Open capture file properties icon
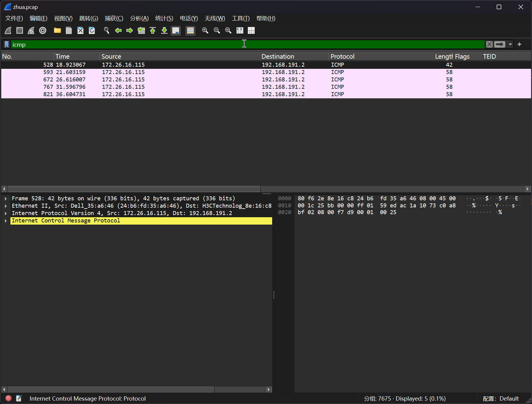 [x=19, y=398]
